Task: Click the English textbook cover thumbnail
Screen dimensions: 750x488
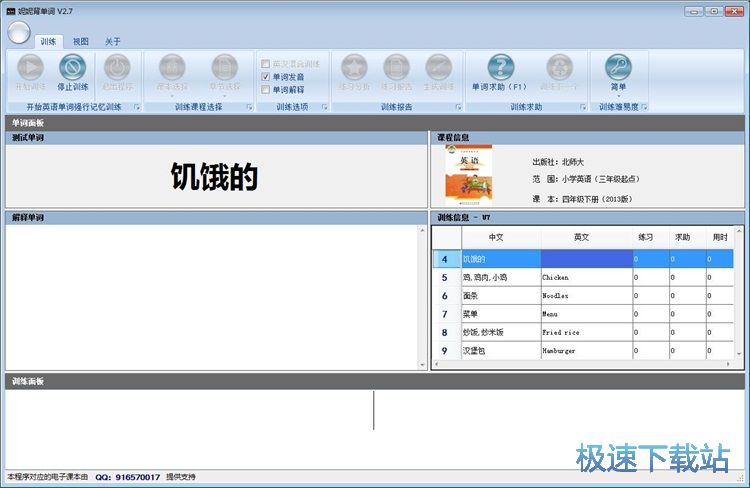Action: point(468,176)
